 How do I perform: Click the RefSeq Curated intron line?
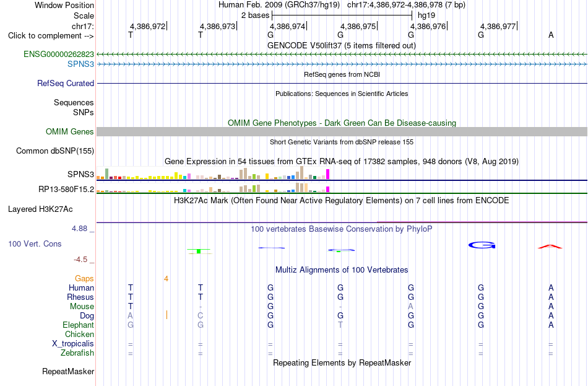pos(342,84)
